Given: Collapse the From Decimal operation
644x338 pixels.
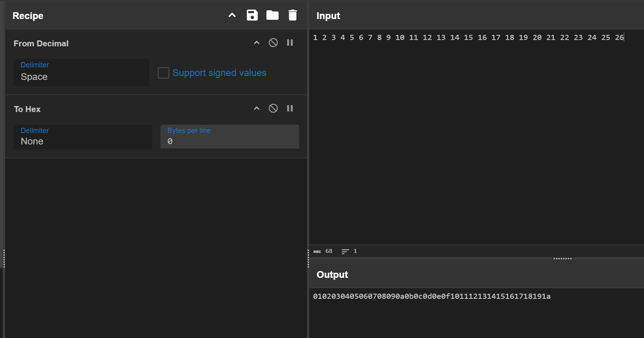Looking at the screenshot, I should pos(257,43).
